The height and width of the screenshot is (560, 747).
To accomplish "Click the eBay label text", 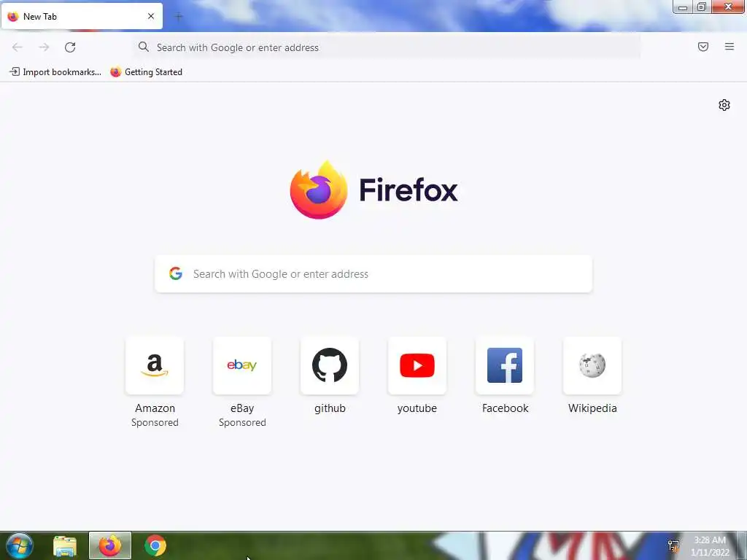I will pyautogui.click(x=242, y=408).
